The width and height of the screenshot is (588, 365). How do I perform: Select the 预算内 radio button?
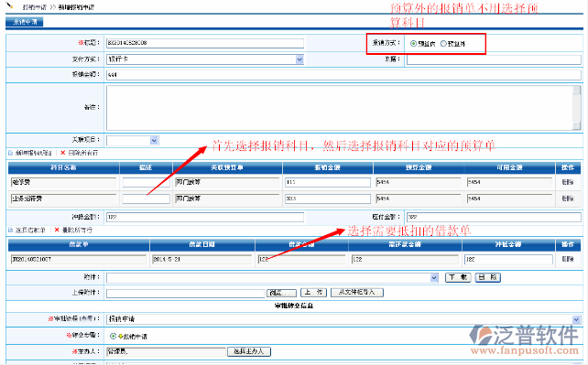click(x=413, y=43)
